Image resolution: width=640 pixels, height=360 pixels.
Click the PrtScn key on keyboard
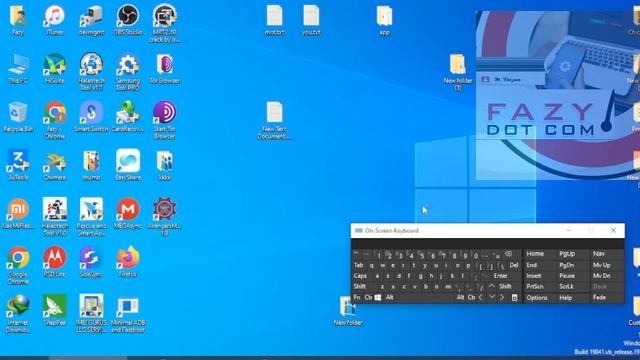point(535,287)
